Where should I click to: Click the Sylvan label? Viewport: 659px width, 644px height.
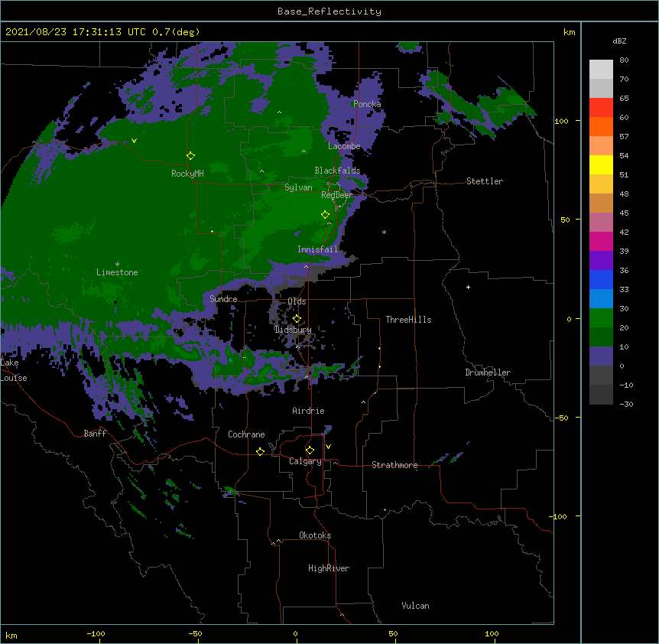298,187
